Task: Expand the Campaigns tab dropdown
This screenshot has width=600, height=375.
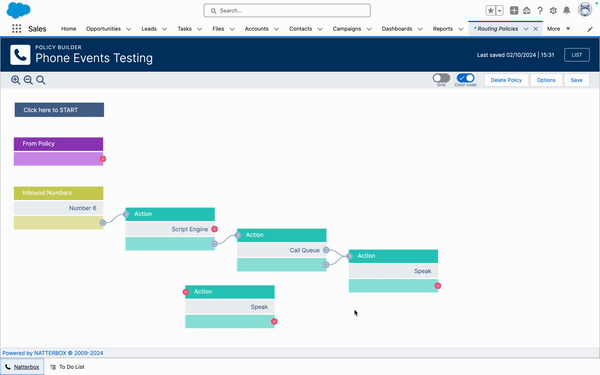Action: pos(369,29)
